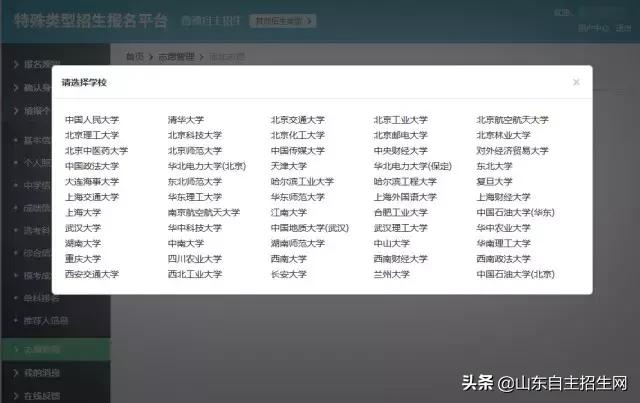Choose 华北电力大学(北京)
This screenshot has height=403, width=640.
point(207,166)
